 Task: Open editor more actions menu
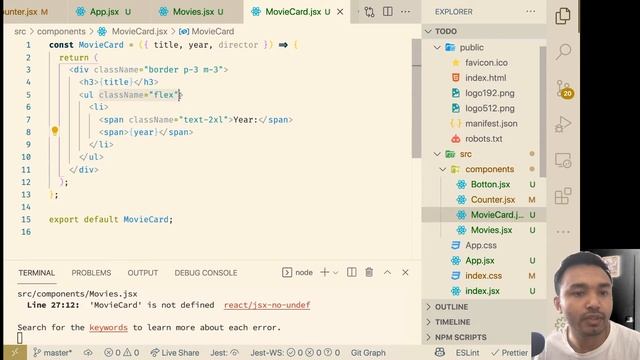click(x=405, y=11)
